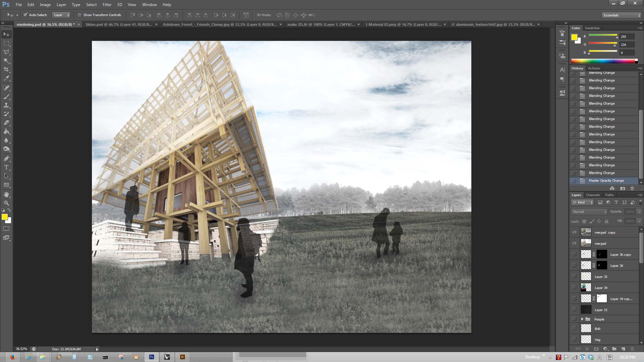Open the layer Kind filter dropdown
The height and width of the screenshot is (362, 644).
pyautogui.click(x=583, y=202)
